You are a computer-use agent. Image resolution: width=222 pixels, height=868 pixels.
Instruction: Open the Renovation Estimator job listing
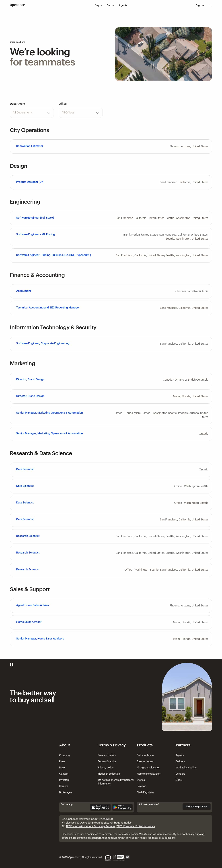[x=30, y=146]
